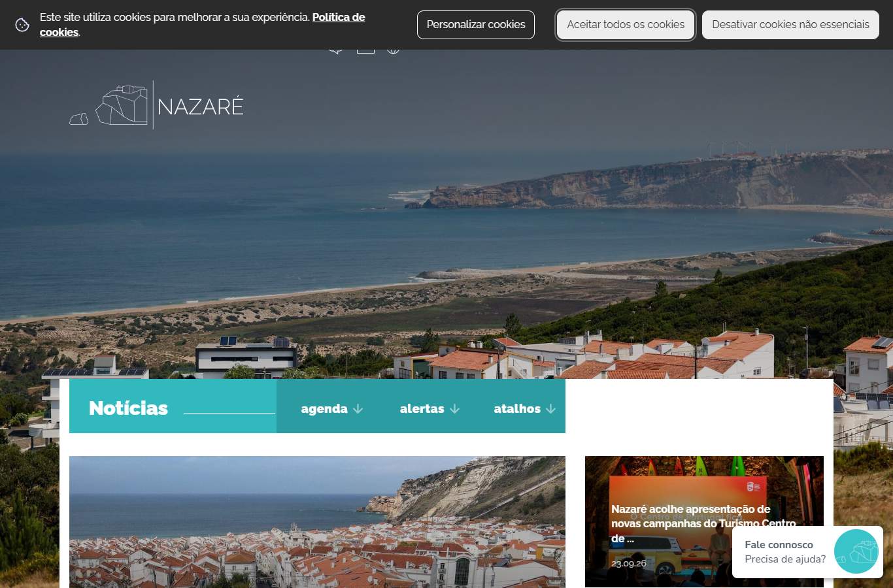Click the 23.09.26 news date
The height and width of the screenshot is (588, 893).
[x=629, y=563]
